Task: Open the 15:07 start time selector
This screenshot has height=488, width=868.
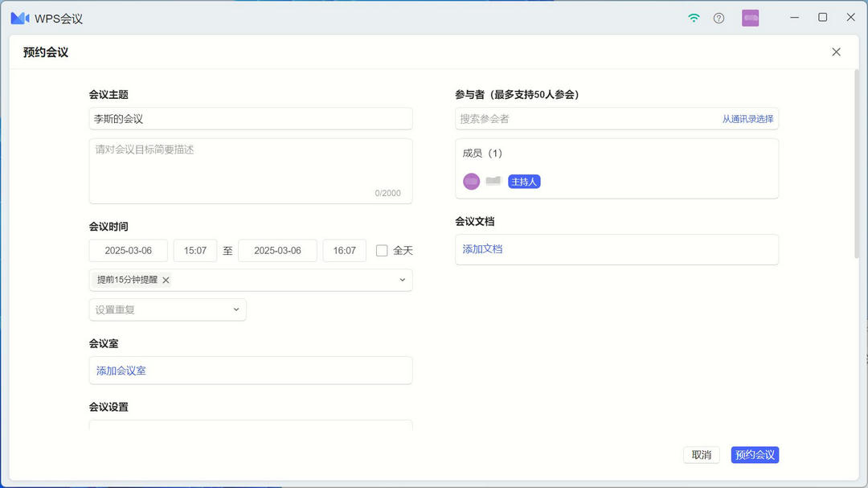Action: [194, 250]
